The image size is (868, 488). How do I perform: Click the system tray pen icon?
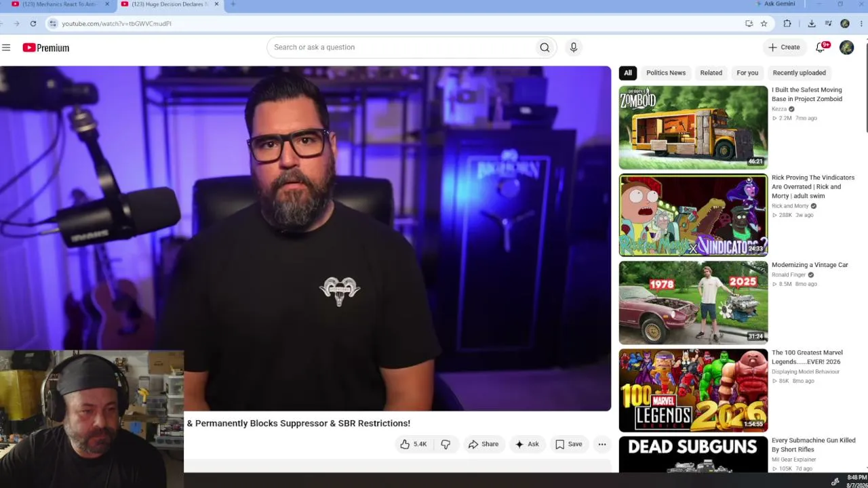tap(835, 481)
